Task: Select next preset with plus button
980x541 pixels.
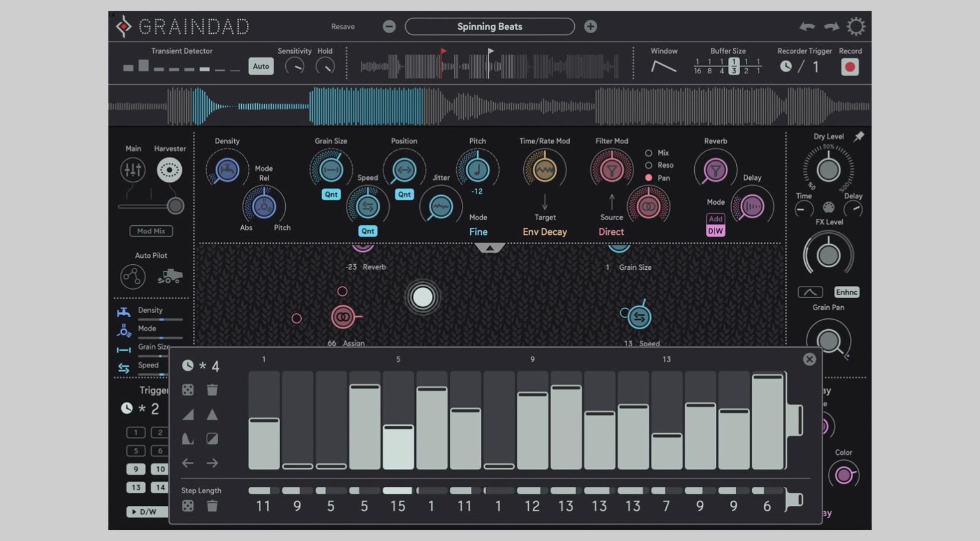Action: pos(591,27)
